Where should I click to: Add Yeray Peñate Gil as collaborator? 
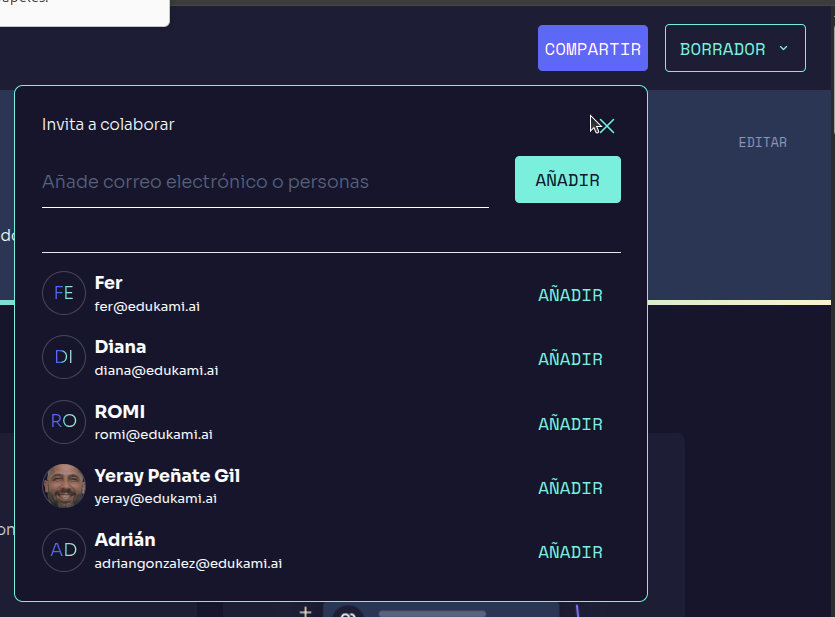570,488
